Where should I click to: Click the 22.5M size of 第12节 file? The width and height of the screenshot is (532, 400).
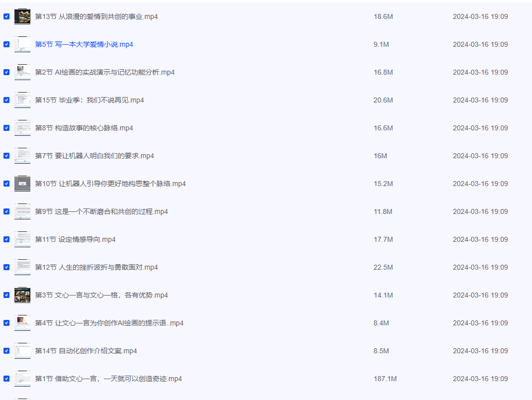click(x=383, y=267)
